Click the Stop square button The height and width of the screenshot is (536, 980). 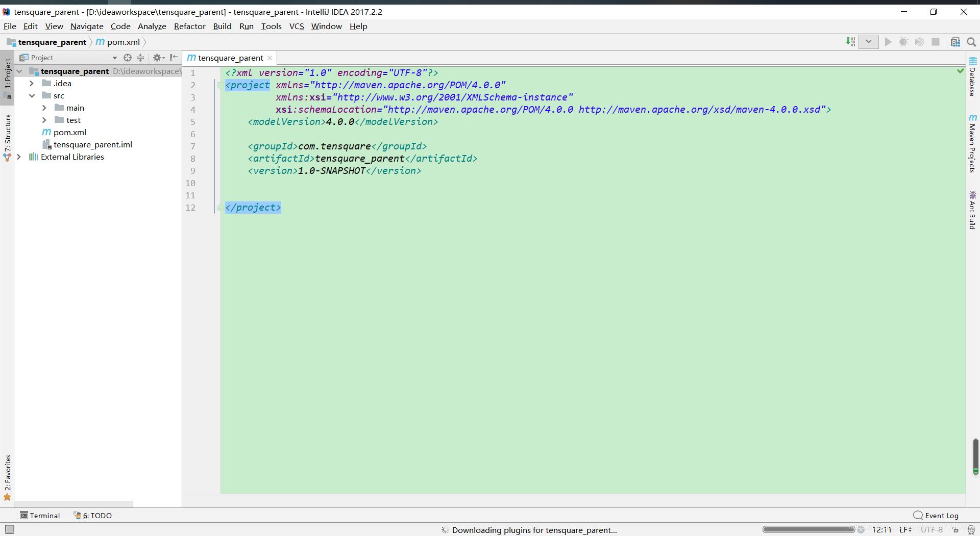tap(936, 42)
